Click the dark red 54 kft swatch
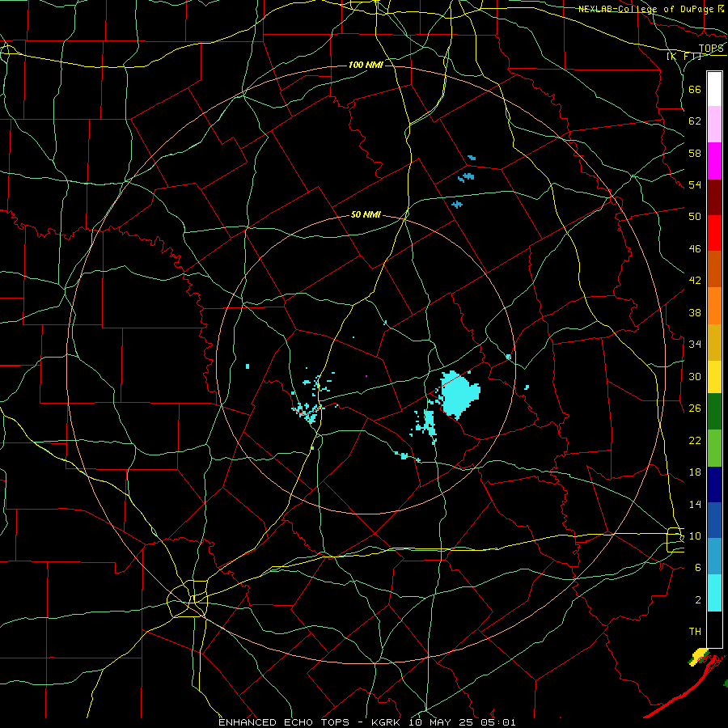The height and width of the screenshot is (728, 728). [714, 197]
